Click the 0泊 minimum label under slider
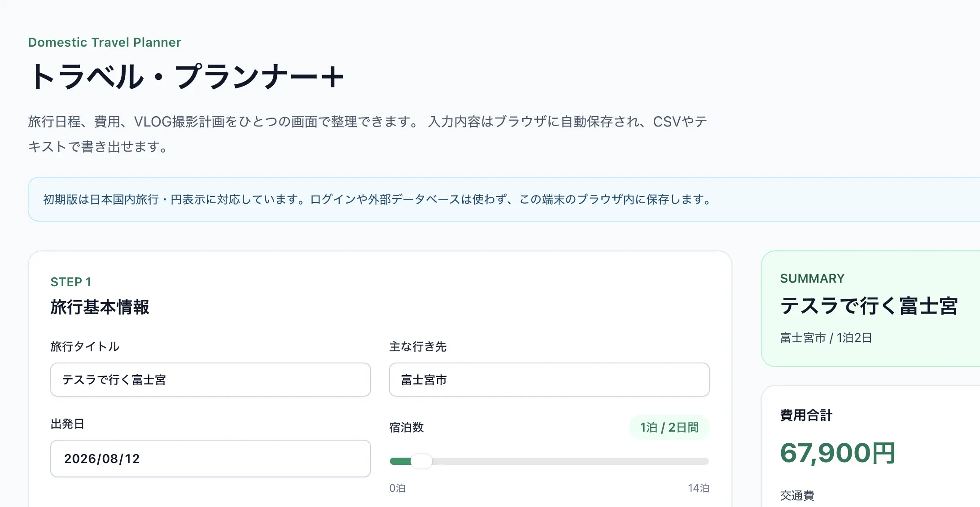 pos(397,488)
